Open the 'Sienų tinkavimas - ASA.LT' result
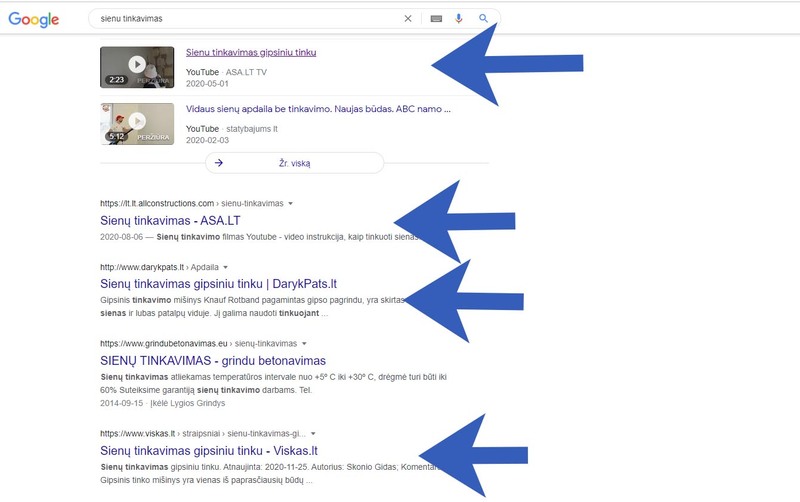 [170, 220]
